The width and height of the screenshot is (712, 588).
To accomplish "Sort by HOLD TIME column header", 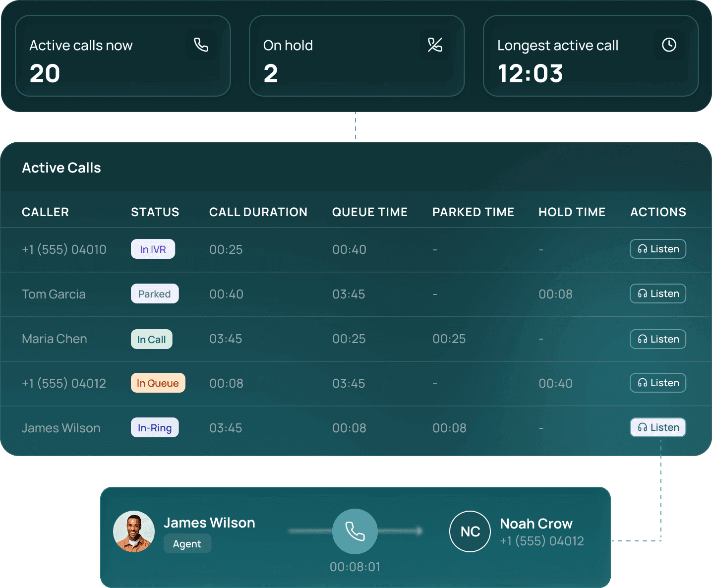I will [572, 212].
